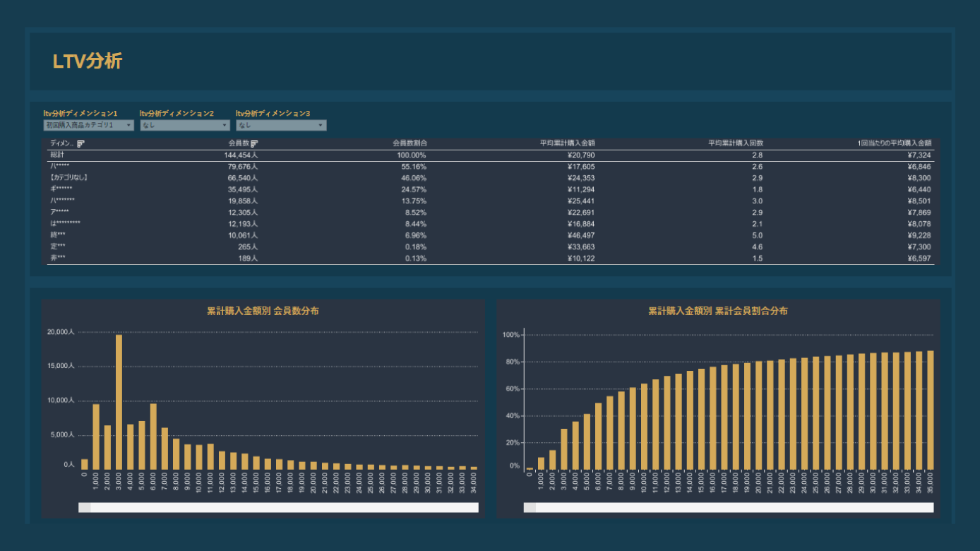Click the LTV分析 dashboard title
The height and width of the screenshot is (551, 980).
pos(88,61)
